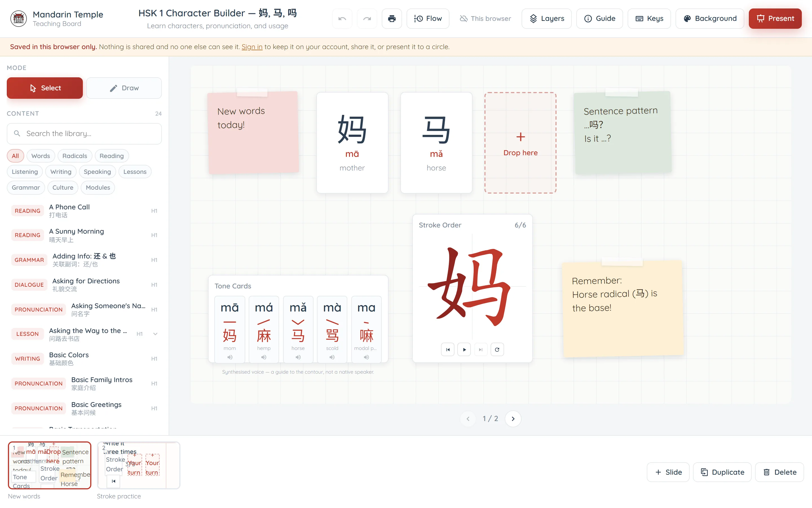812x508 pixels.
Task: Go to previous slide page arrow
Action: point(468,419)
